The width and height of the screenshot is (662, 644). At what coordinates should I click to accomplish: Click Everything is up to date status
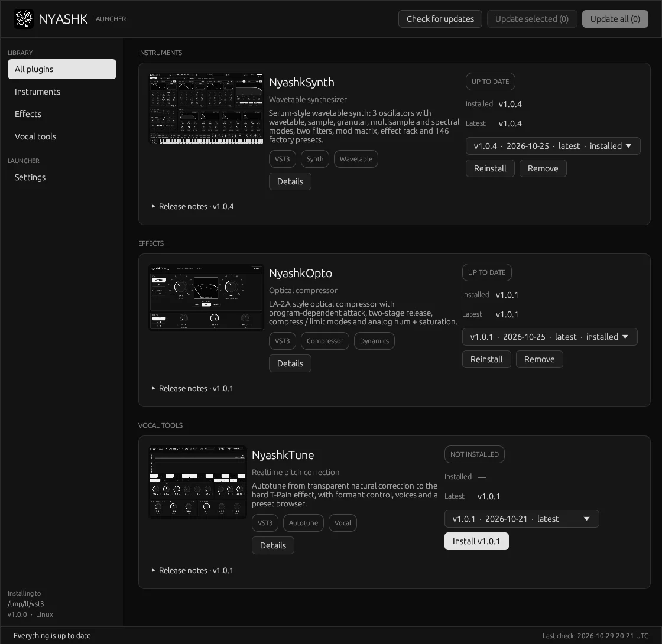point(52,636)
